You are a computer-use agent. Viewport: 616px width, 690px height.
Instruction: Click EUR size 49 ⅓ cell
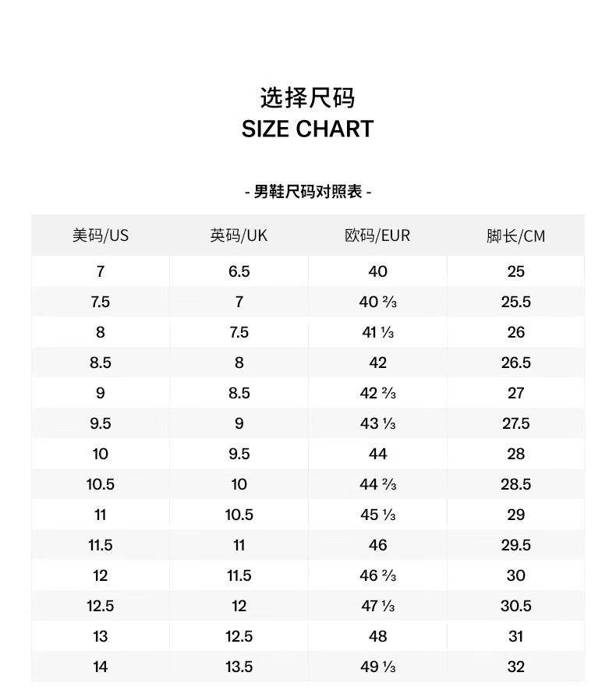tap(377, 667)
